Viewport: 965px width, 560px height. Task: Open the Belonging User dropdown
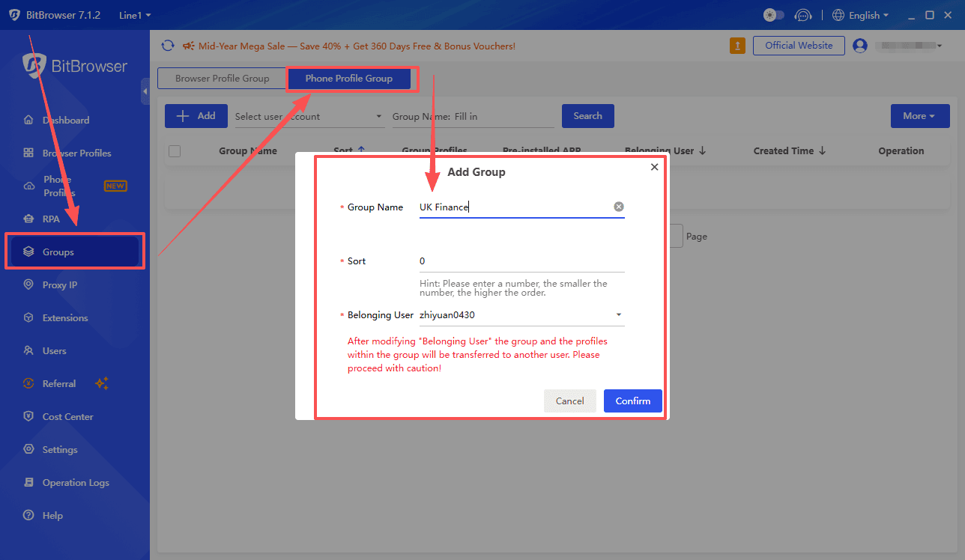click(522, 315)
